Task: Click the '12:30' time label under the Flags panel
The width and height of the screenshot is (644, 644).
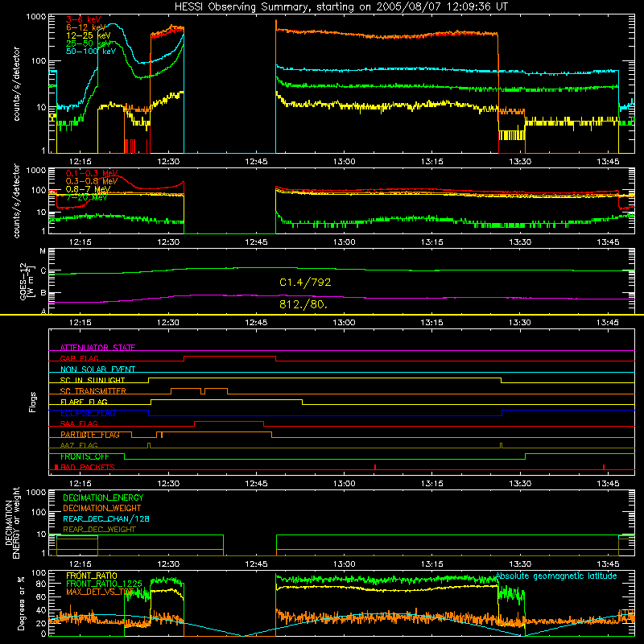Action: [168, 484]
